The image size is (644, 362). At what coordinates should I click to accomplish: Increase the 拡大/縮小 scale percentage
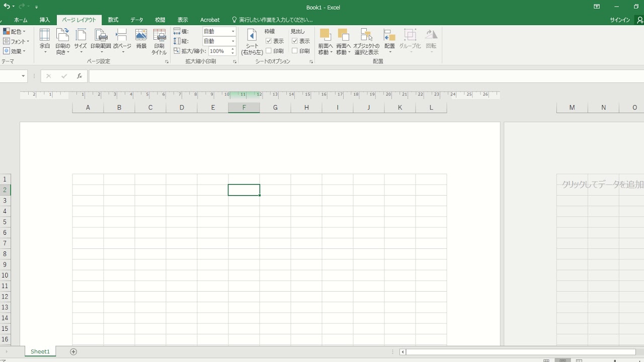click(232, 49)
